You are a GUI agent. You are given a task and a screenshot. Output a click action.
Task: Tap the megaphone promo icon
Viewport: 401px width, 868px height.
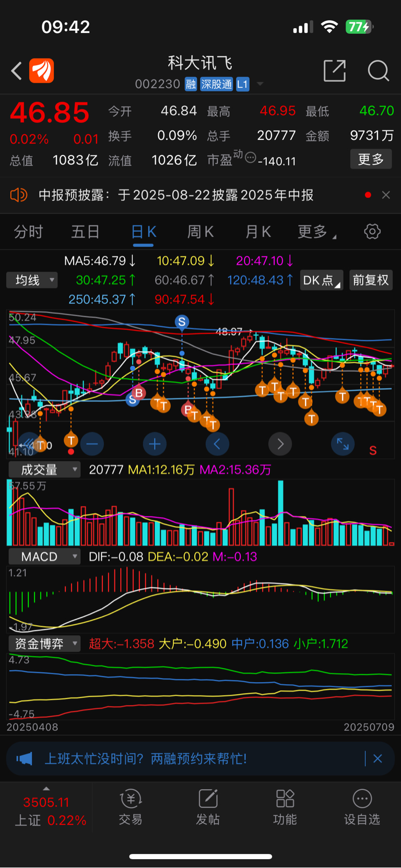tap(24, 758)
